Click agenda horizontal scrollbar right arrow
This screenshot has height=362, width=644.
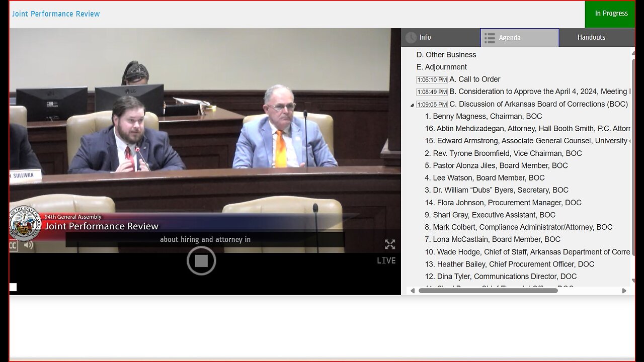pos(624,291)
